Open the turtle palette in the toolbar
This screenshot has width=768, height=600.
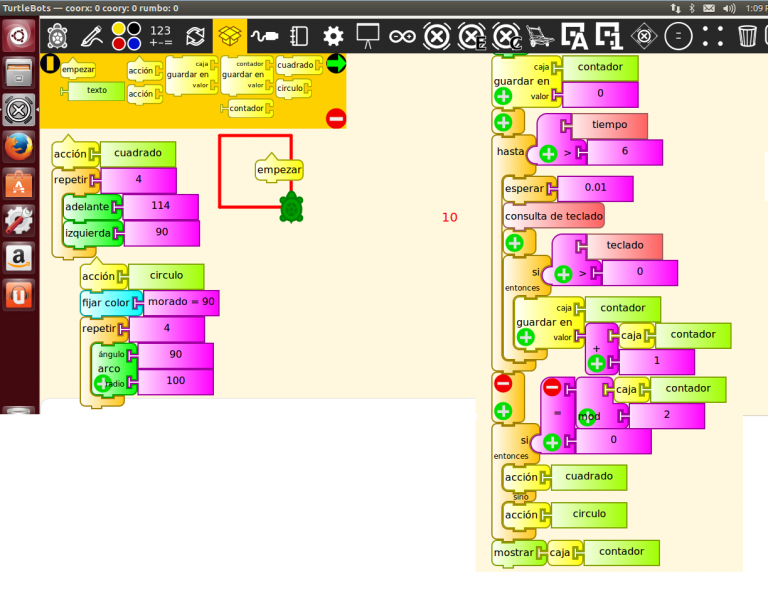pos(58,36)
